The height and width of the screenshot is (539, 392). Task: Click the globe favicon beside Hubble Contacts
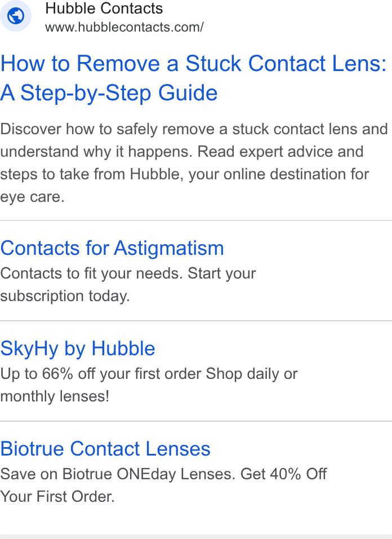(x=16, y=16)
